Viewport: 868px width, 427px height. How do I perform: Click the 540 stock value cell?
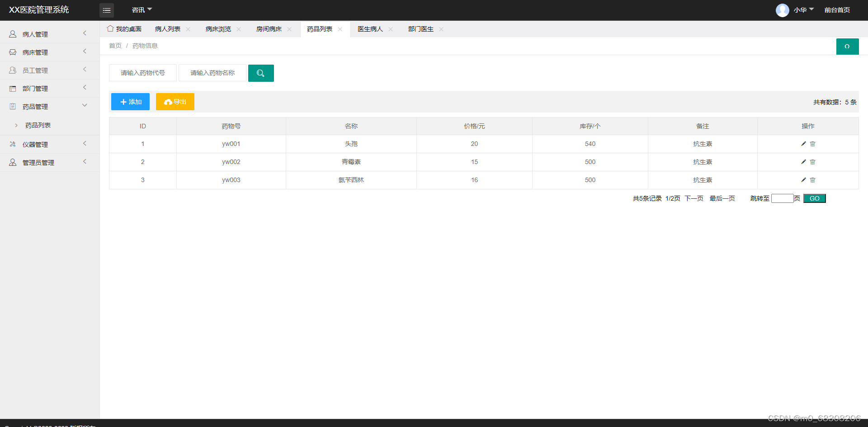590,144
